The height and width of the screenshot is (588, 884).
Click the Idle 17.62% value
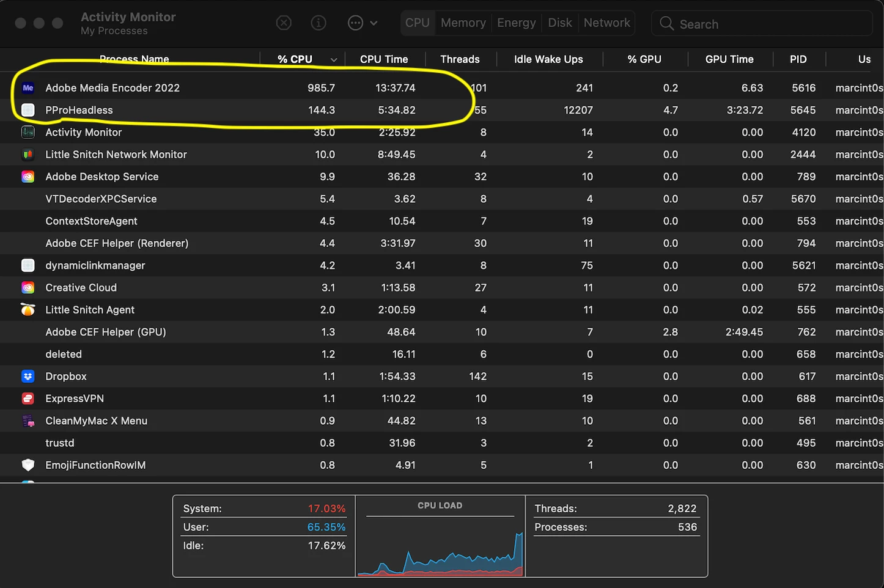coord(326,545)
